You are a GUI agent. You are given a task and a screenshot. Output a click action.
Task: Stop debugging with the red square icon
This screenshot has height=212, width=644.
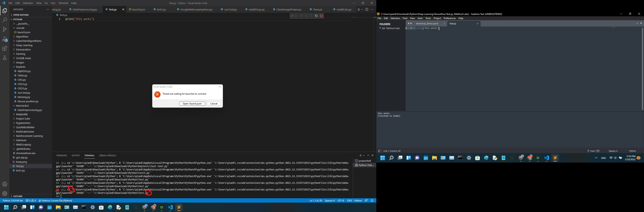321,16
